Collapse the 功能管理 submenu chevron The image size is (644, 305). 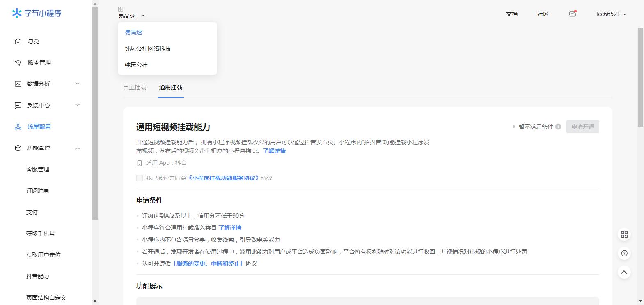78,148
